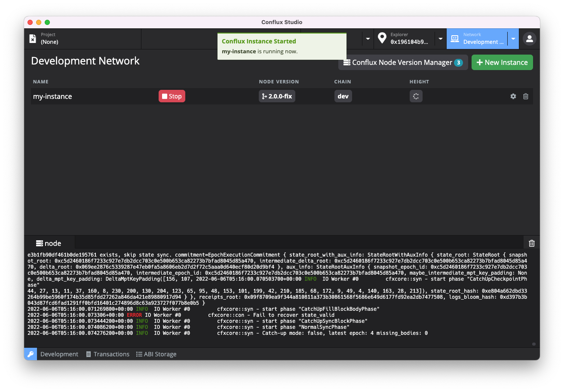Click the NODE VERSION column header
This screenshot has height=392, width=564.
279,82
